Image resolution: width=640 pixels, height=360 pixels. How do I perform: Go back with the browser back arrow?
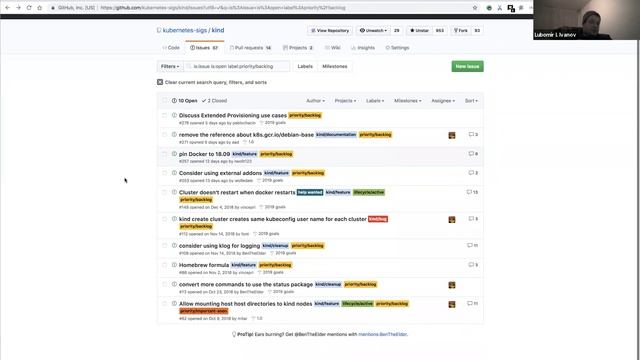tap(7, 8)
